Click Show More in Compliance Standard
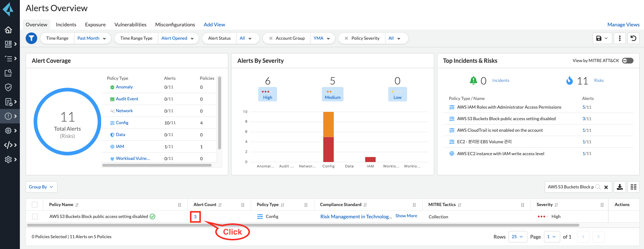644x249 pixels. [x=406, y=216]
